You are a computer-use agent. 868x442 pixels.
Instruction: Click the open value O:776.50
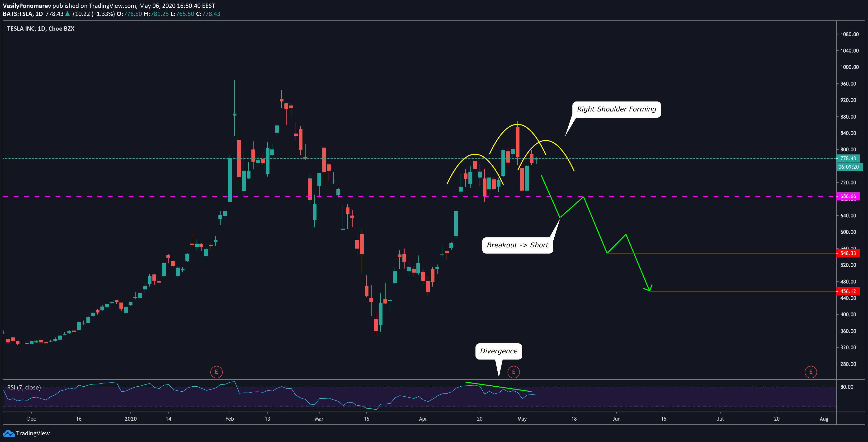129,14
